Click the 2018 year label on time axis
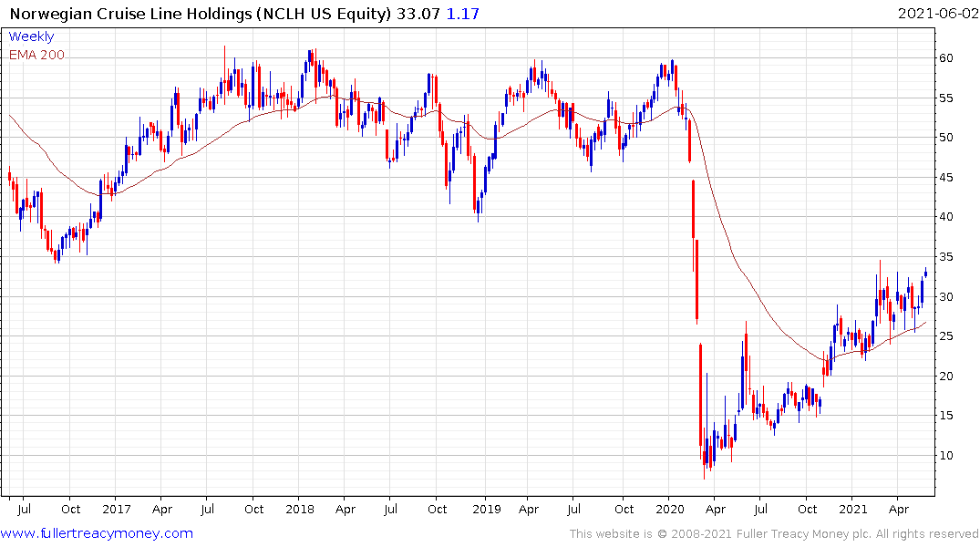980x547 pixels. point(299,510)
